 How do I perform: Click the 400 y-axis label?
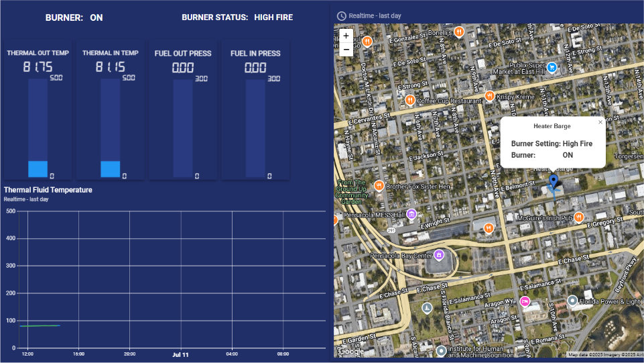(11, 238)
